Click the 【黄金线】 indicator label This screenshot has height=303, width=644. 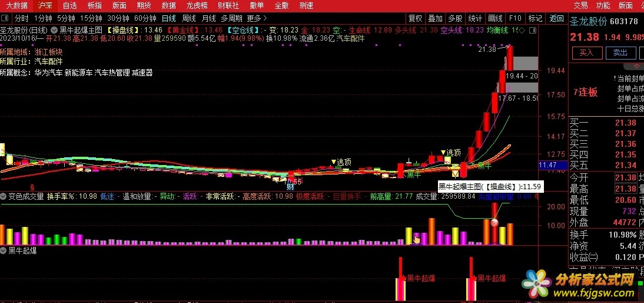185,30
